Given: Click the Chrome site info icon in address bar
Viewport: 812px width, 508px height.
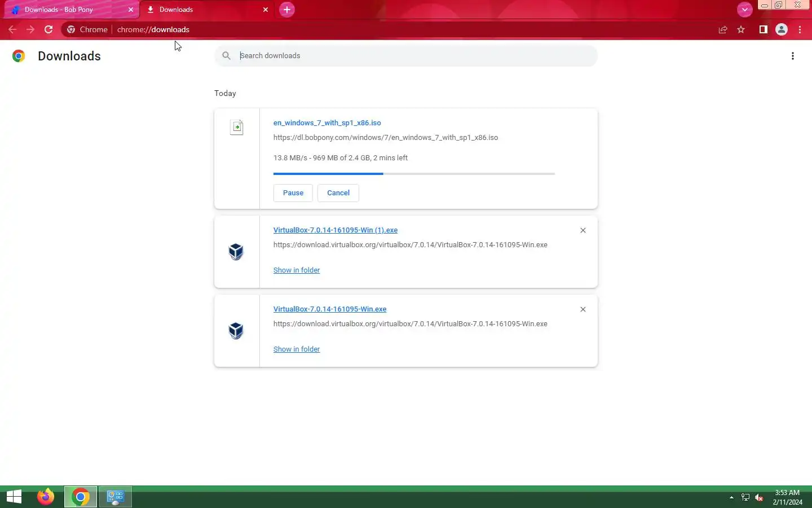Looking at the screenshot, I should (71, 29).
